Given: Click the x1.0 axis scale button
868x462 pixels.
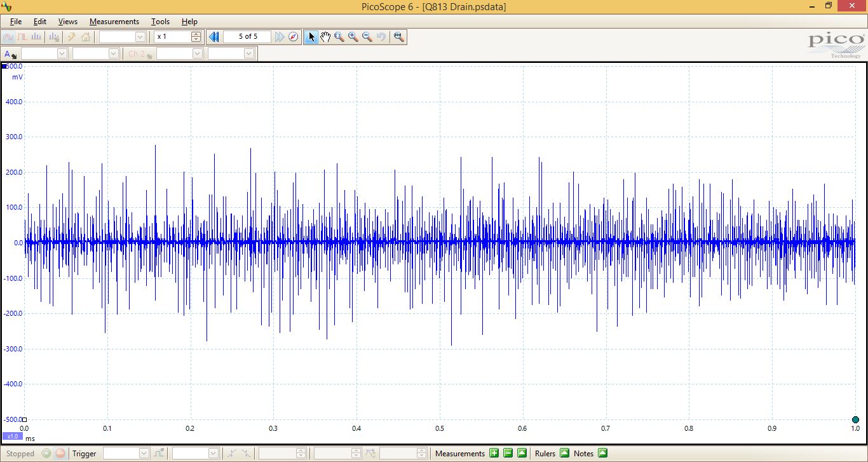Looking at the screenshot, I should [12, 437].
